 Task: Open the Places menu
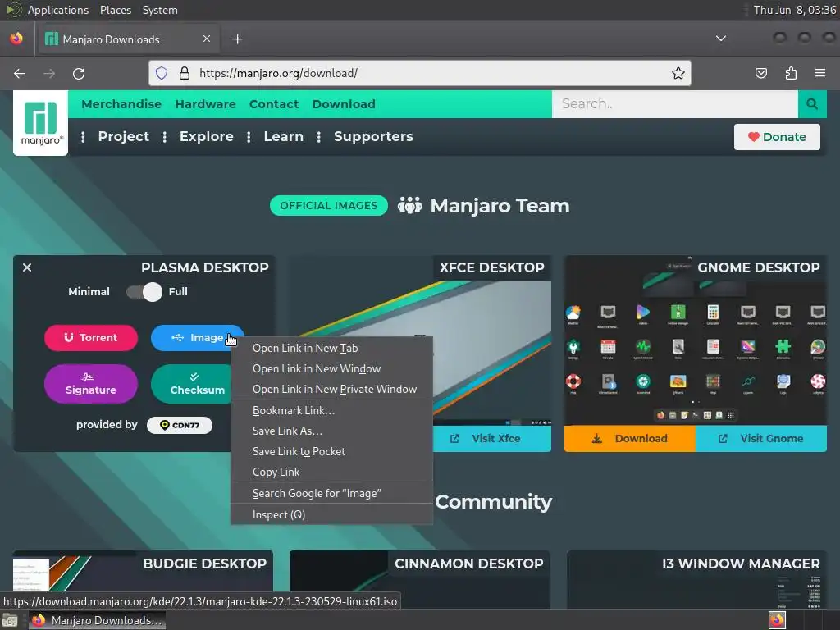click(116, 10)
